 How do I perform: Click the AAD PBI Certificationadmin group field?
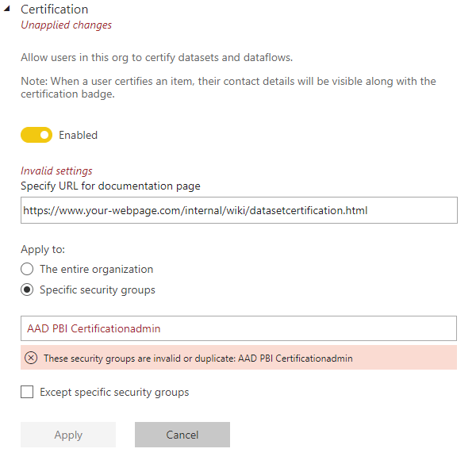click(x=239, y=328)
